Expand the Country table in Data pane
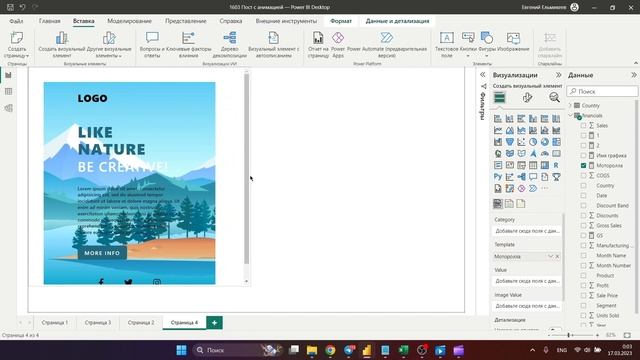Screen dimensions: 640x360 [x=570, y=105]
